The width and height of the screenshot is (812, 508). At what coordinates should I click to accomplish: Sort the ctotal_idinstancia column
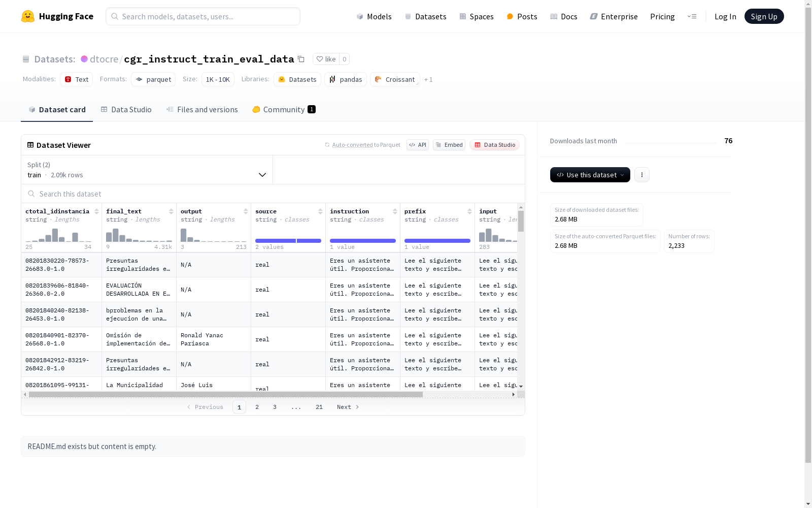(96, 211)
